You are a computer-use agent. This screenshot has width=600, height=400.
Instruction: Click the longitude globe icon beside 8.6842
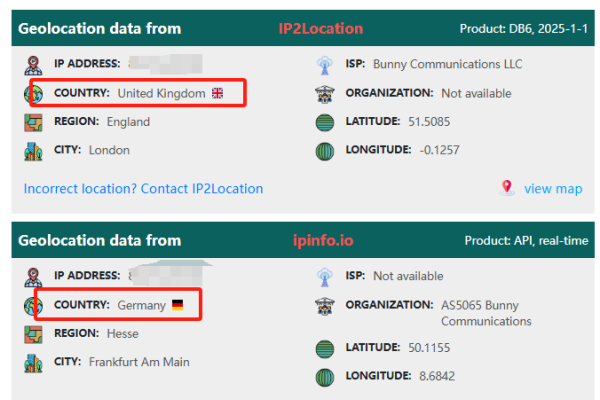[x=324, y=376]
